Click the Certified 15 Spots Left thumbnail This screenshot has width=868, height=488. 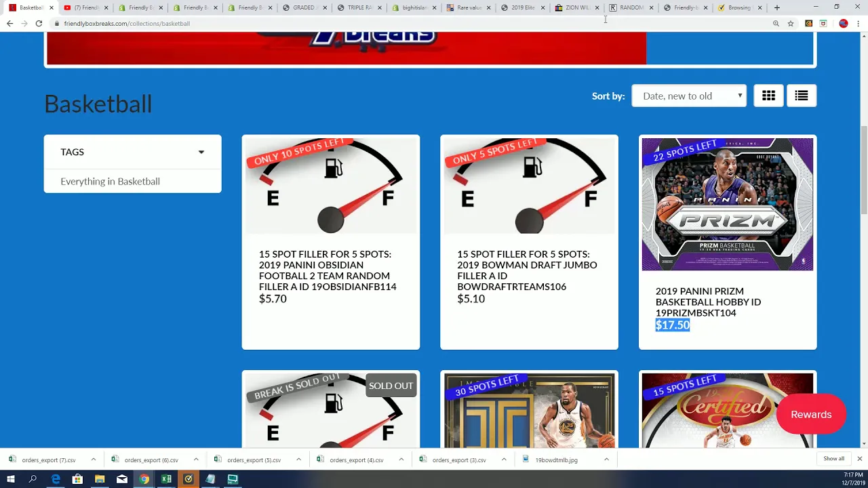coord(728,410)
